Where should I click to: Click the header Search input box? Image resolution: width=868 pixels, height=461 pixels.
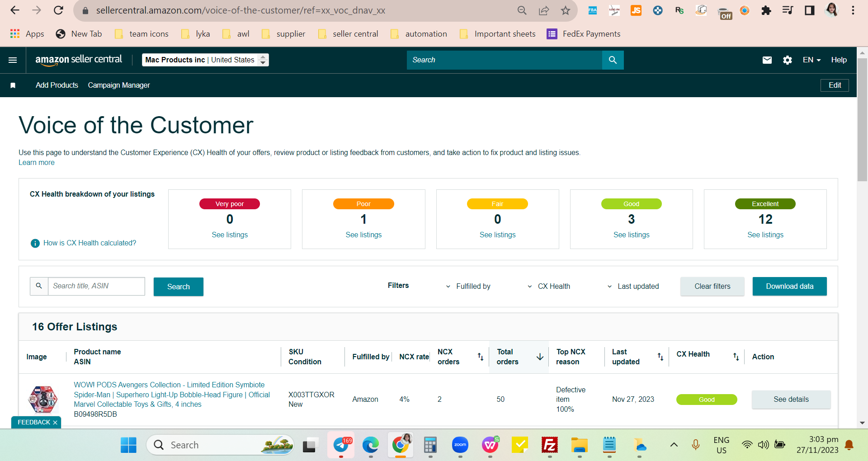[x=505, y=60]
